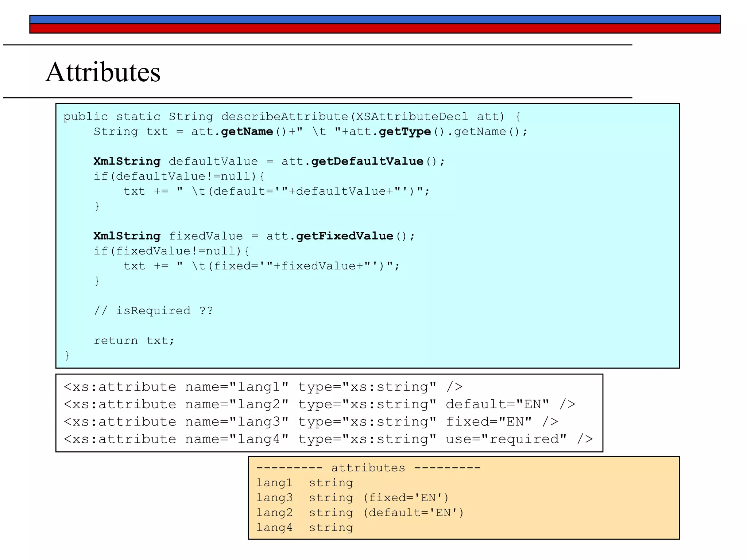Click the '--------- attributes ---------' output header
Viewport: 747px width, 560px height.
tap(368, 468)
